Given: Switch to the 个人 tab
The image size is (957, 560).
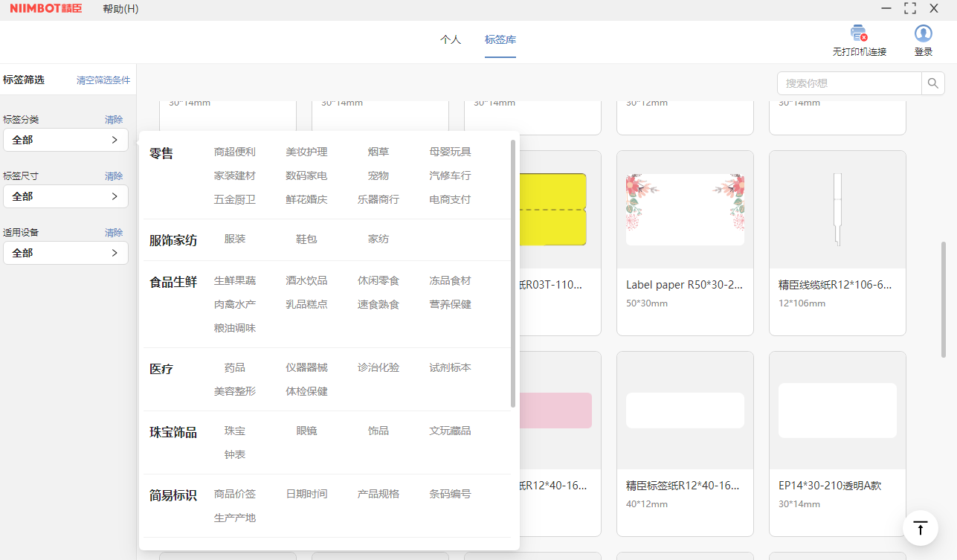Looking at the screenshot, I should click(x=451, y=40).
